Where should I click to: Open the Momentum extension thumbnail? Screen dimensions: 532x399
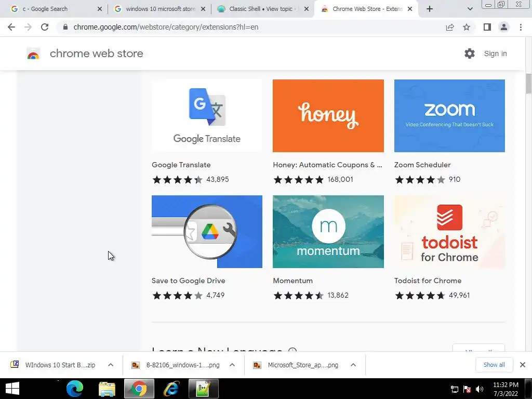click(328, 231)
